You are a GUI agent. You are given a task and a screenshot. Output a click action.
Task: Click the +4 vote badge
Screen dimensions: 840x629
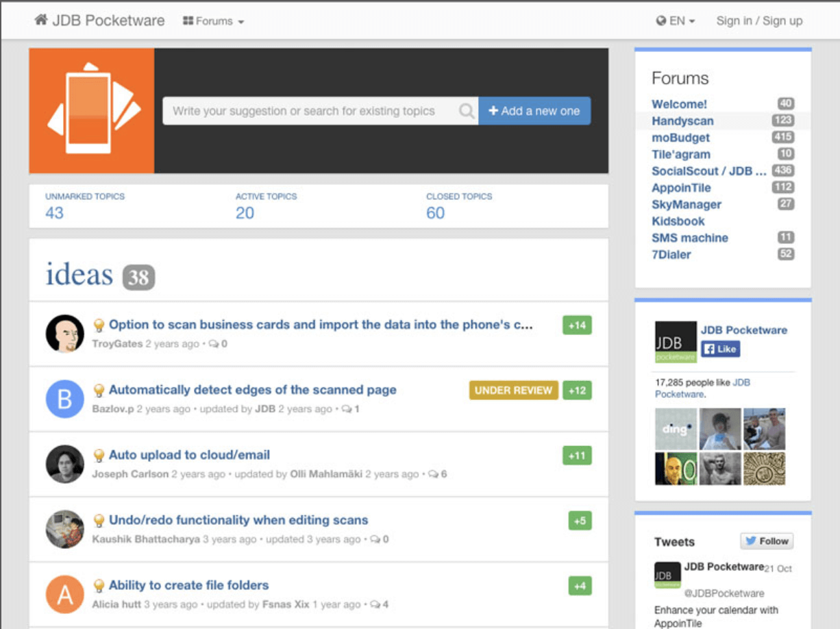(x=580, y=586)
